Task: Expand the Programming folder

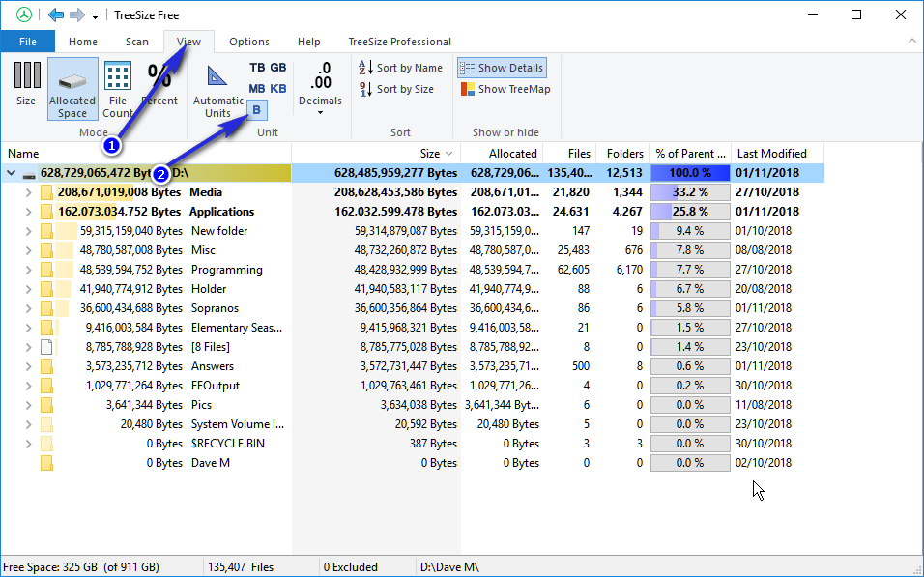Action: (28, 270)
